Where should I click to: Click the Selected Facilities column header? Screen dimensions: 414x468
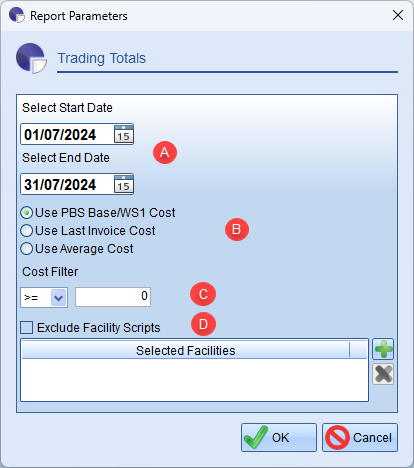[x=186, y=350]
